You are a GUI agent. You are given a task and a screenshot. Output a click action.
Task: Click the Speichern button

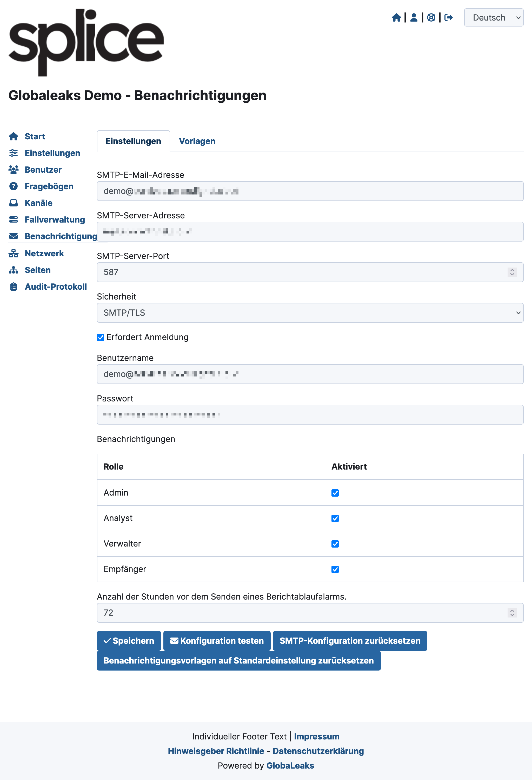tap(129, 641)
